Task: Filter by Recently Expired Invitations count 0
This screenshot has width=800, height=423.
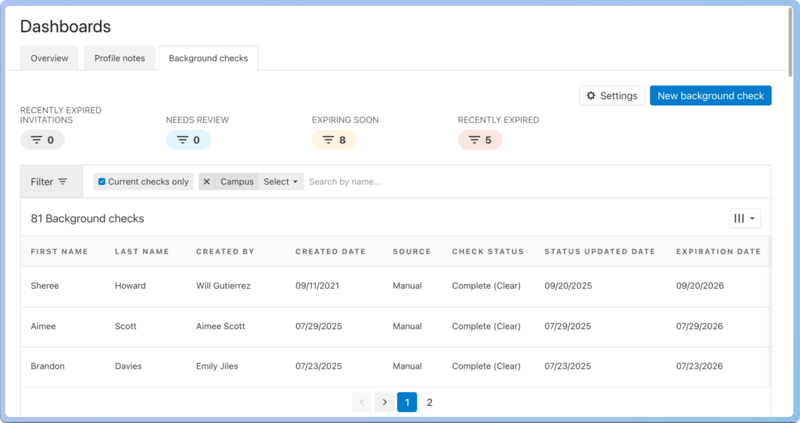Action: [x=42, y=140]
